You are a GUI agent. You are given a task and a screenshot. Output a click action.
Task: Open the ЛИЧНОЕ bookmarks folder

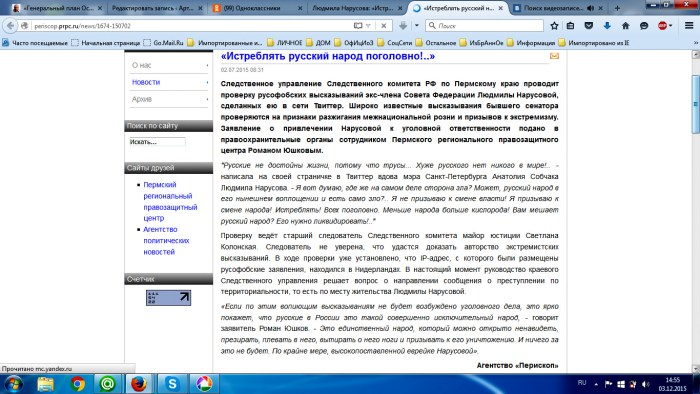(285, 43)
